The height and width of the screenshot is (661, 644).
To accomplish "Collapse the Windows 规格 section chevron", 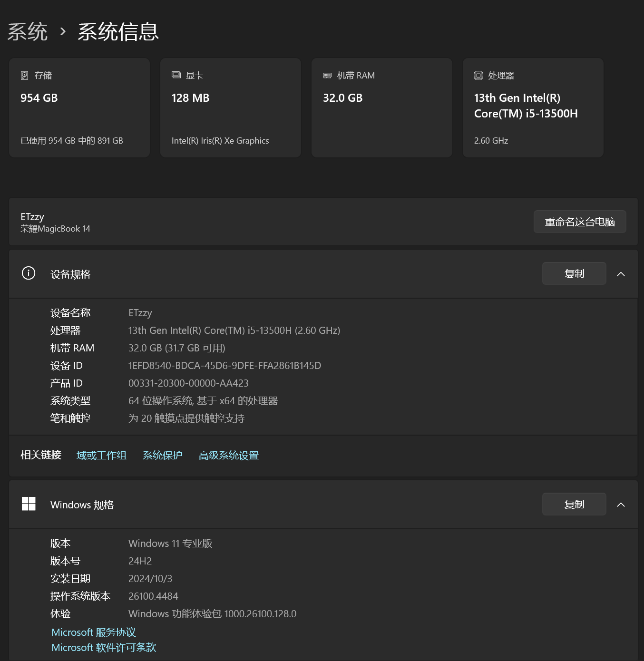I will [621, 505].
